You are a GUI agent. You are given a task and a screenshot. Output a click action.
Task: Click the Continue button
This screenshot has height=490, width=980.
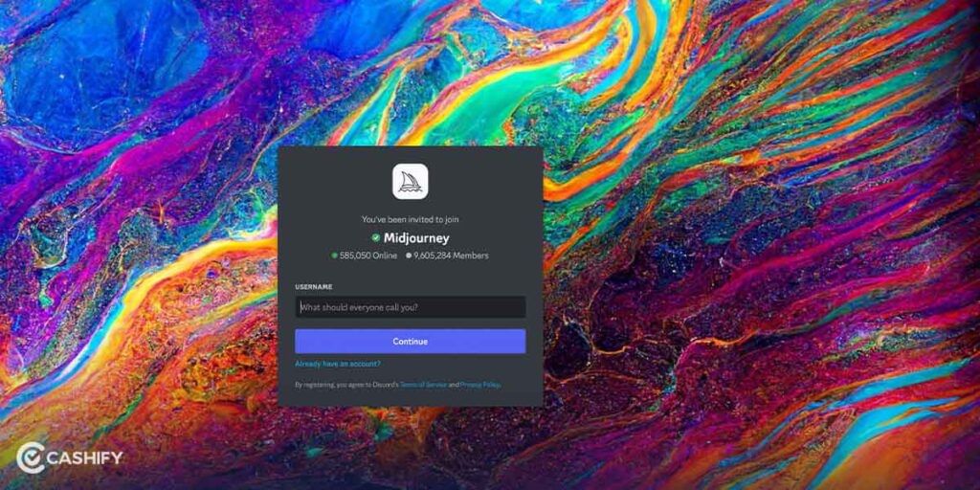click(x=410, y=342)
